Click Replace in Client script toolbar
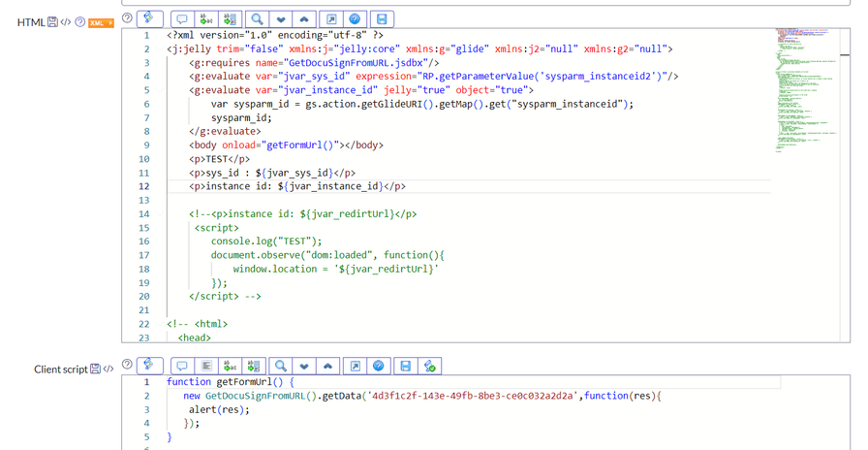The height and width of the screenshot is (450, 868). [x=230, y=366]
